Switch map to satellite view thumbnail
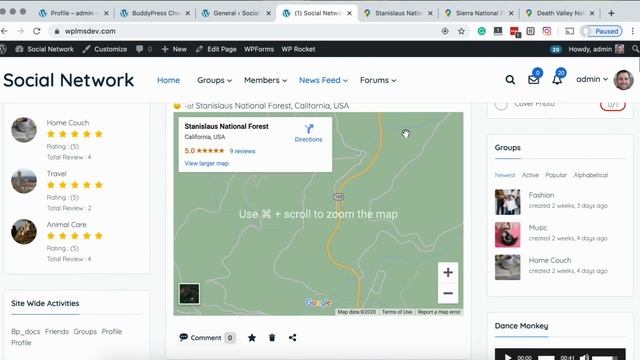Image resolution: width=640 pixels, height=360 pixels. tap(189, 293)
